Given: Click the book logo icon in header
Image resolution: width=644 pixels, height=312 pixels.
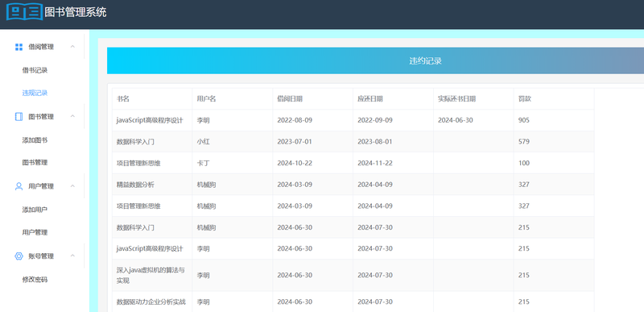Looking at the screenshot, I should pos(24,11).
